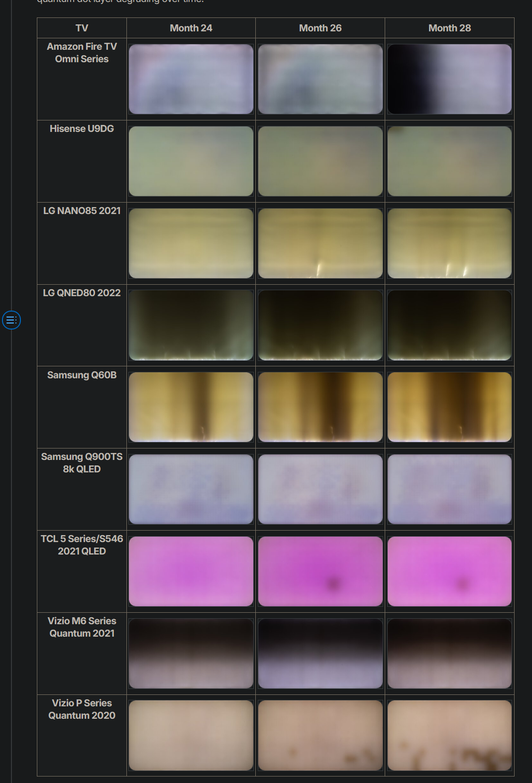Viewport: 532px width, 783px height.
Task: Open Vizio M6 Series Month 24 image
Action: point(191,654)
